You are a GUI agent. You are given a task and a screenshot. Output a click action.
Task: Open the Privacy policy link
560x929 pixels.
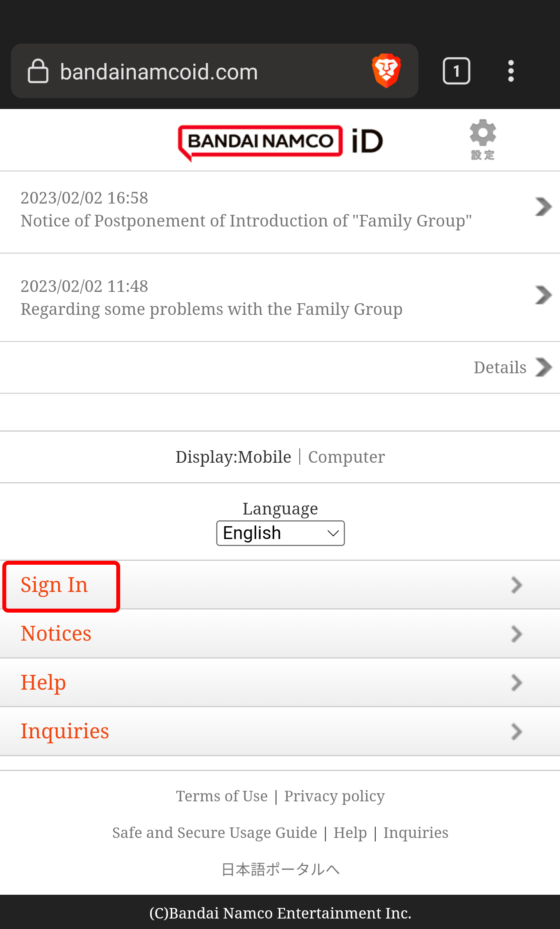[334, 796]
